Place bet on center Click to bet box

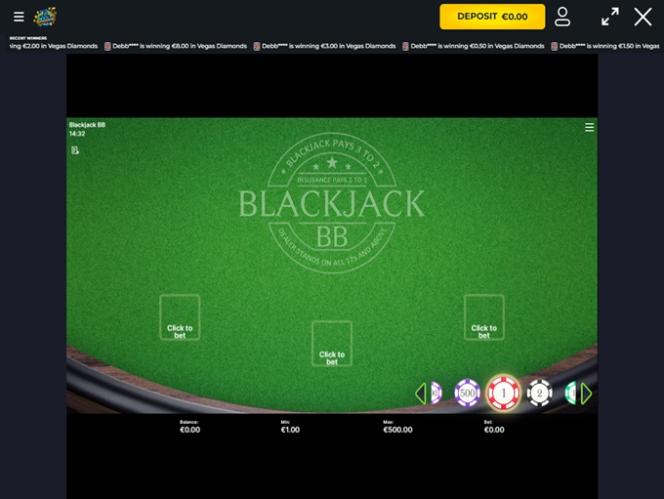(332, 344)
